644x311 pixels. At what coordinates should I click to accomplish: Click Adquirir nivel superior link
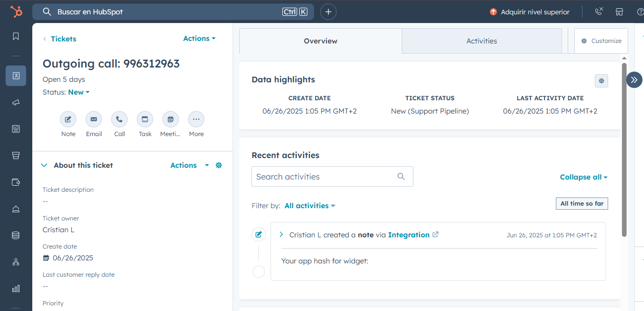pyautogui.click(x=535, y=12)
